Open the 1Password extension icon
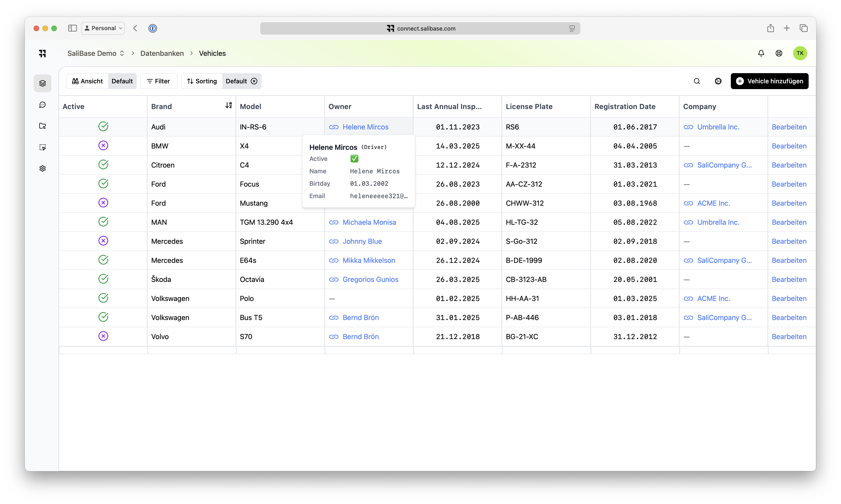This screenshot has height=504, width=841. pos(153,28)
